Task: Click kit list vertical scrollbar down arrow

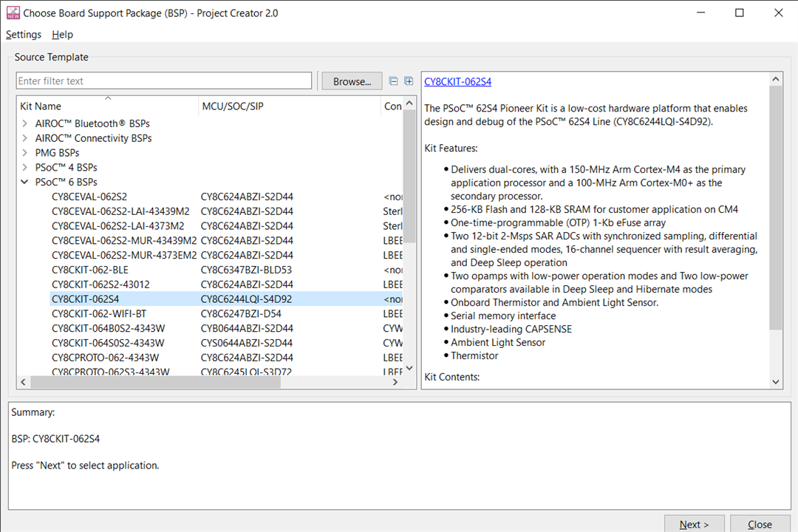Action: (409, 367)
